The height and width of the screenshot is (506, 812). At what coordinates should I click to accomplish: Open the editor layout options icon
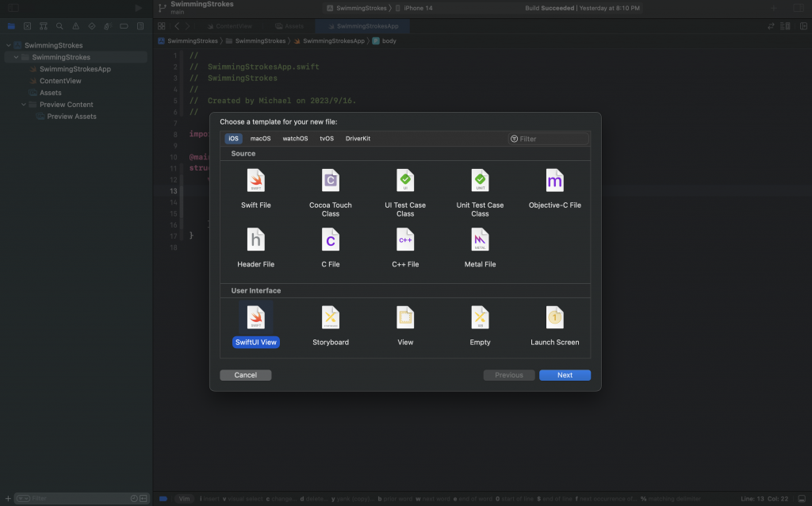786,26
